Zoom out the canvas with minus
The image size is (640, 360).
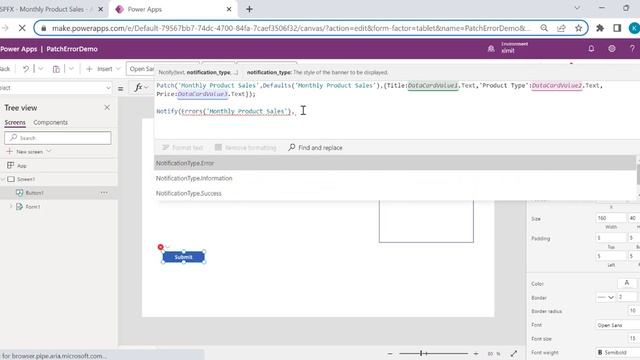click(390, 353)
